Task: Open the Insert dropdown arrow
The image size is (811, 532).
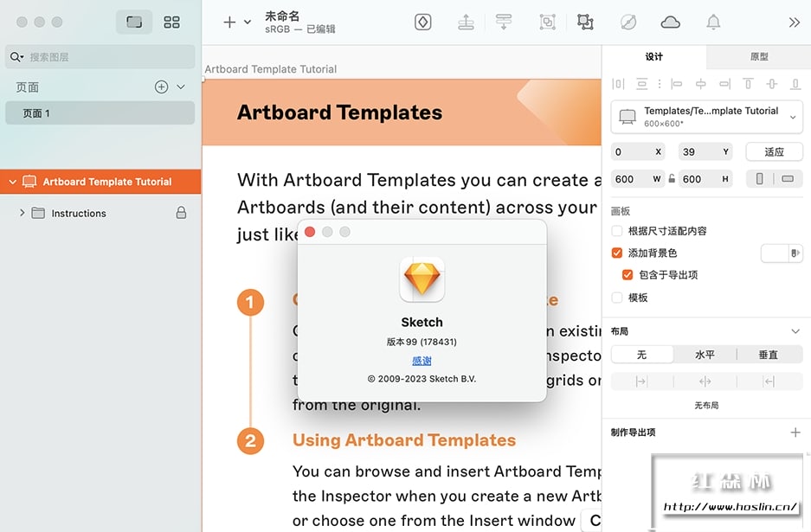Action: (248, 22)
